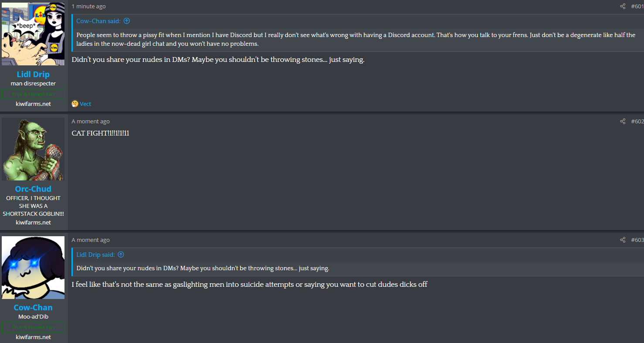Screen dimensions: 644x343
Task: Open Orc-Chud's orc avatar
Action: pyautogui.click(x=33, y=149)
